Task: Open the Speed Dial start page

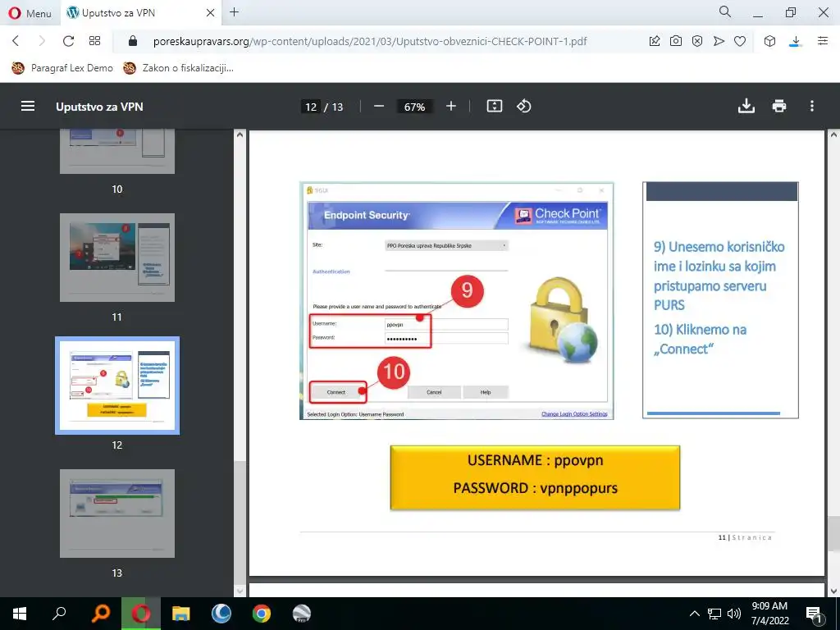Action: (x=95, y=41)
